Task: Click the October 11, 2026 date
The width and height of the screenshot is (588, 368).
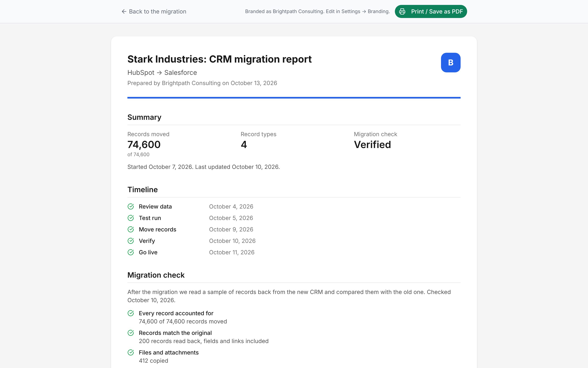Action: pyautogui.click(x=232, y=252)
